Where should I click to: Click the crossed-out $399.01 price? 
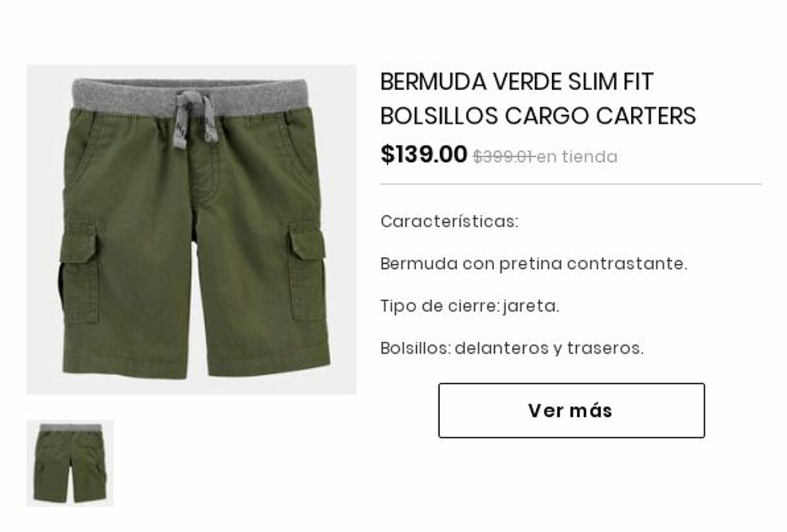pos(504,157)
